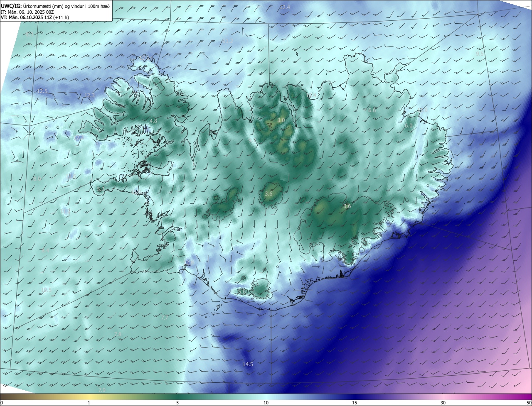Click the 12.3 value near the Westfjords
This screenshot has width=532, height=406.
tap(89, 95)
